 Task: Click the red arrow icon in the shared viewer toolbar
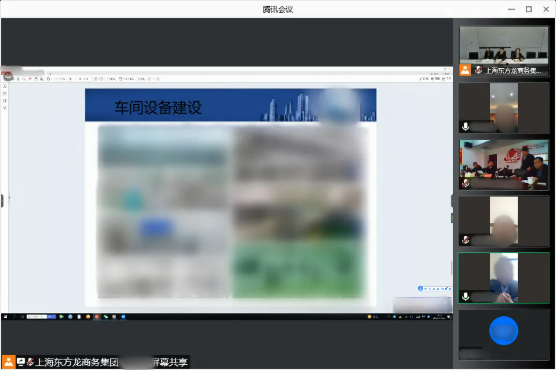tap(30, 79)
